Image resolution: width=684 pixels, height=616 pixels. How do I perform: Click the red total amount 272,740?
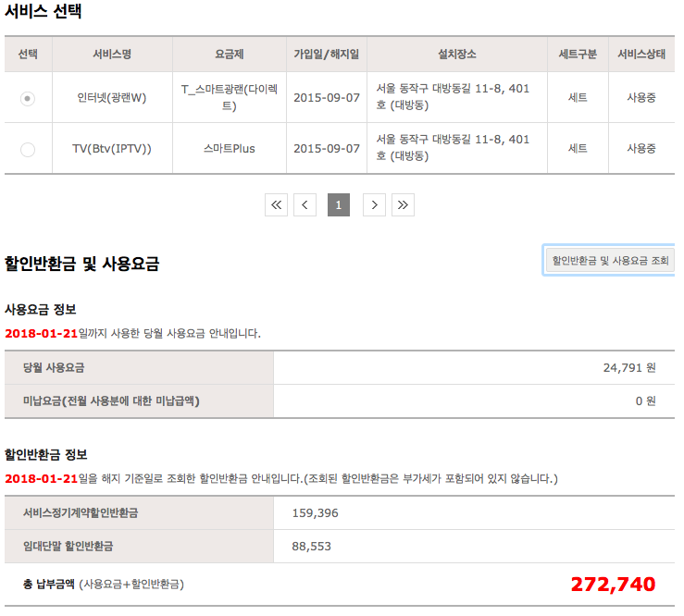click(613, 585)
